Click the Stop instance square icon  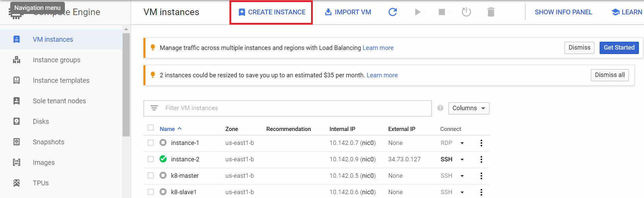coord(442,12)
